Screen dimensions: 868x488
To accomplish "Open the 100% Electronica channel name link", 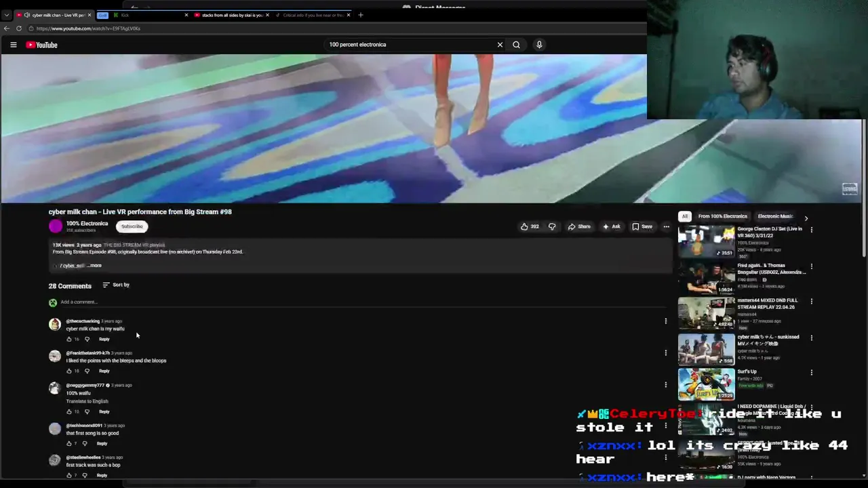I will pos(87,224).
